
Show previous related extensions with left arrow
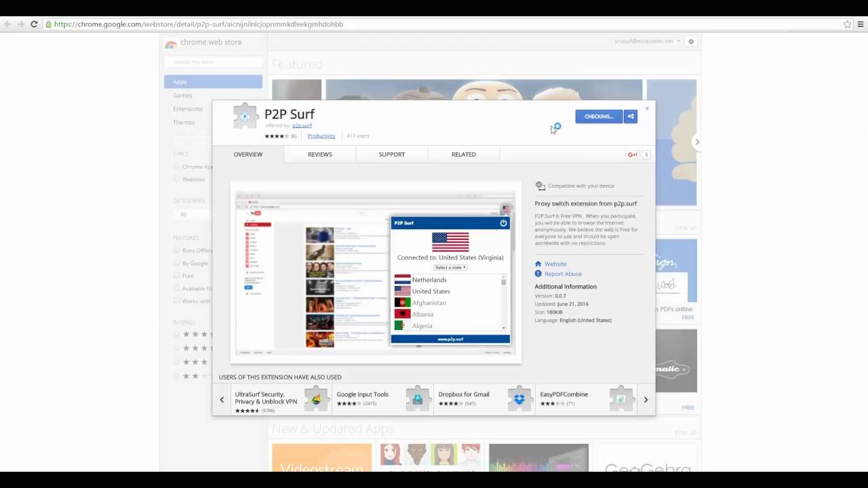coord(222,400)
